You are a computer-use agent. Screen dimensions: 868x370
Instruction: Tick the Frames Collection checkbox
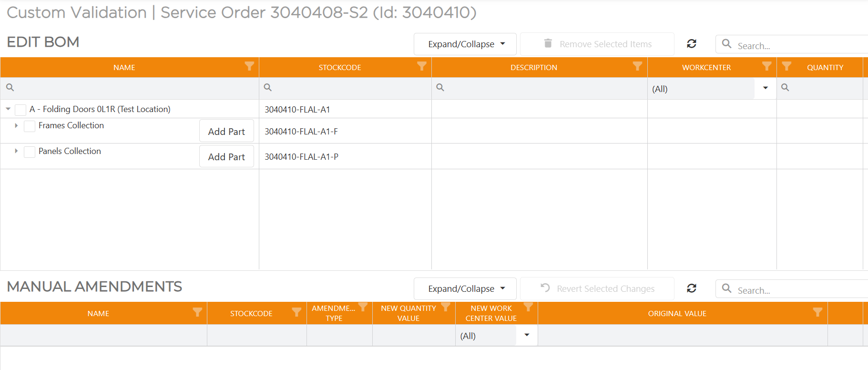pyautogui.click(x=30, y=126)
